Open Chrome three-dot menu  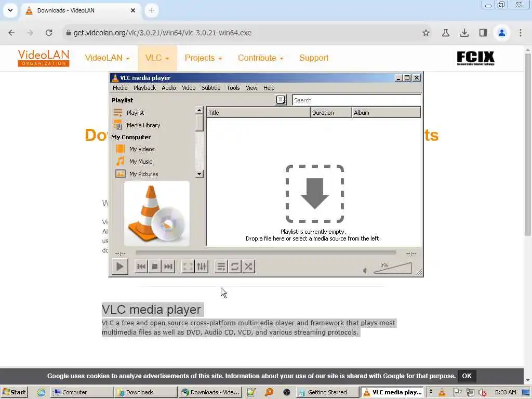[521, 33]
